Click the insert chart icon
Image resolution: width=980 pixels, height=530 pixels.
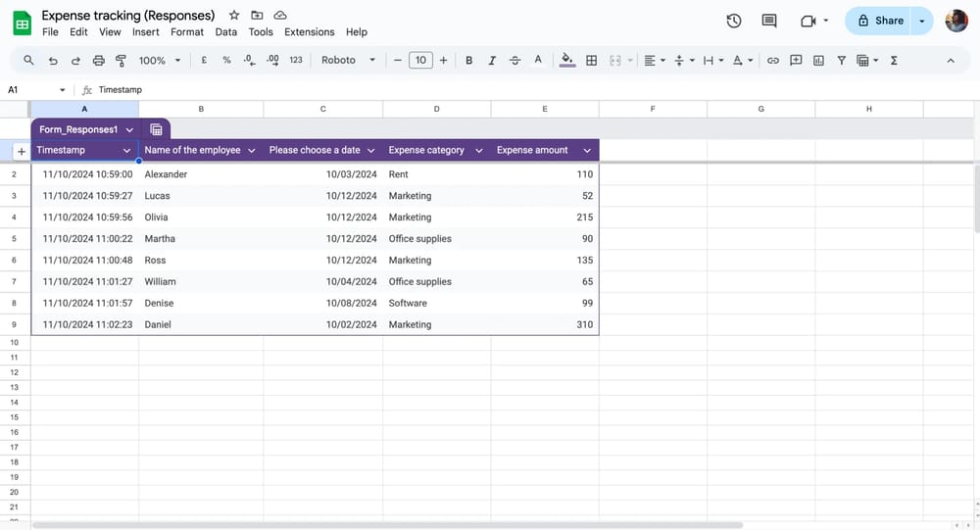[x=818, y=61]
